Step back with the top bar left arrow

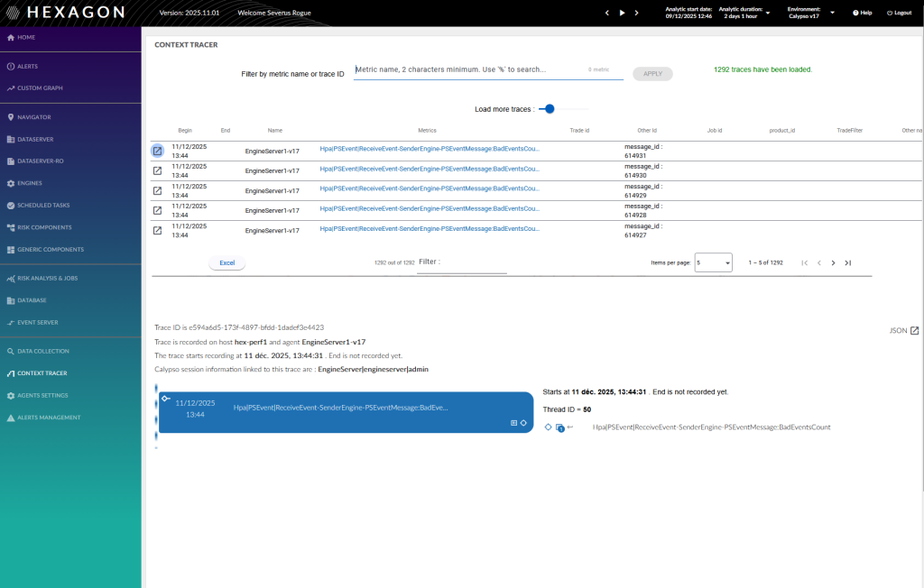click(607, 13)
